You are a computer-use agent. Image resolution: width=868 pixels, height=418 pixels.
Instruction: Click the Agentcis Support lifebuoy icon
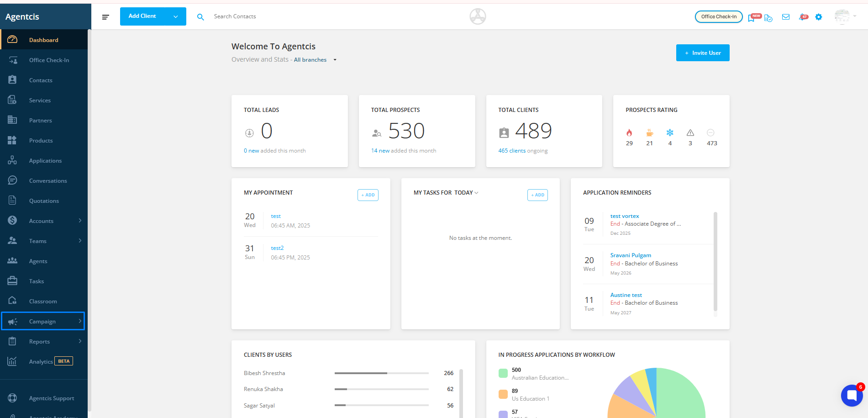12,398
